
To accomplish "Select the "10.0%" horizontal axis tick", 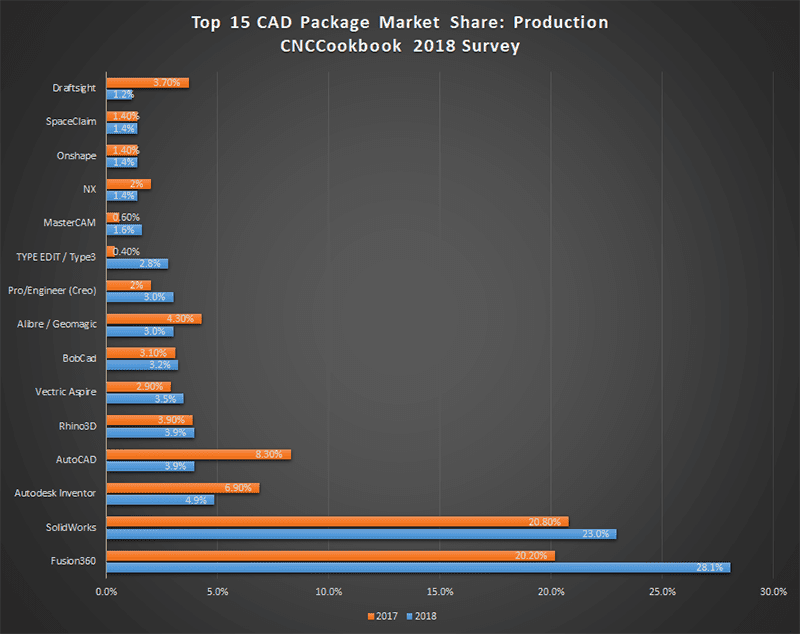I will (329, 592).
